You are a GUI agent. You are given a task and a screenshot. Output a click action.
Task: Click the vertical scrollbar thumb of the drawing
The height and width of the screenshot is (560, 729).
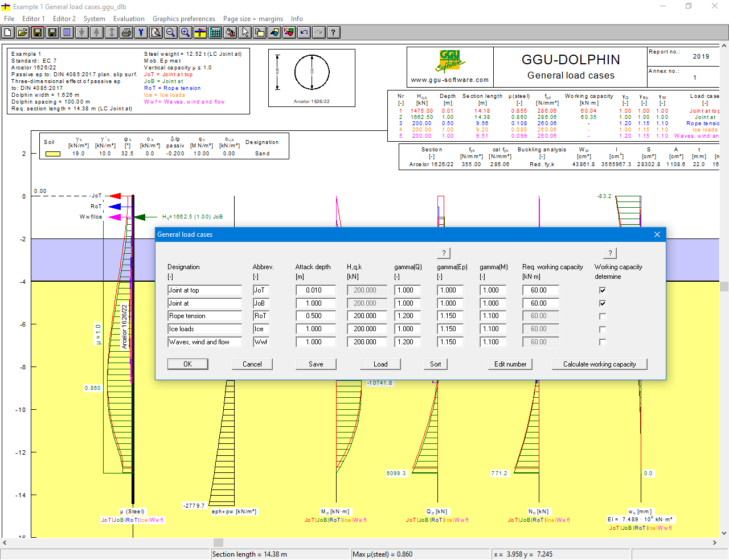pos(724,286)
